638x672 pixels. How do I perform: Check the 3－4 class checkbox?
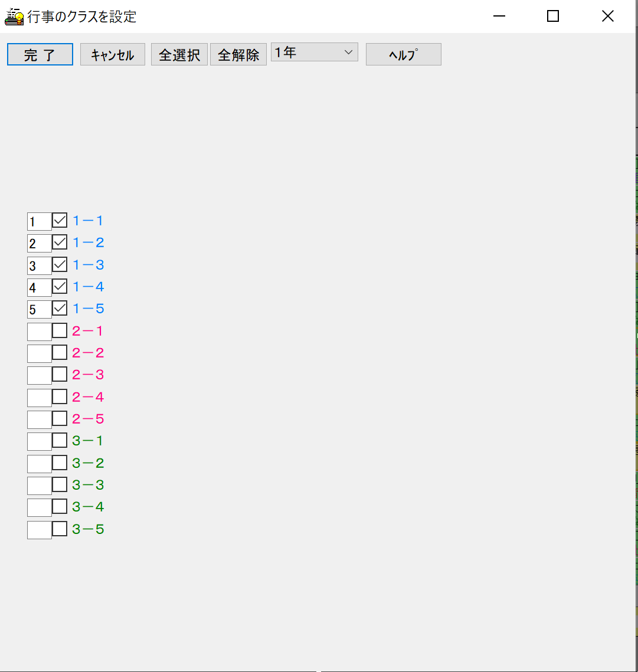60,507
